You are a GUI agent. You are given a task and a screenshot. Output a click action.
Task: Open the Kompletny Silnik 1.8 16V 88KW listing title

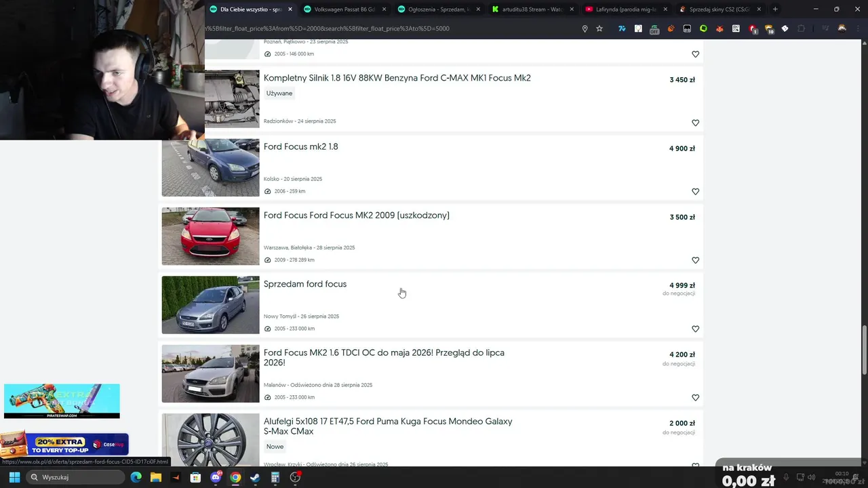pos(397,78)
